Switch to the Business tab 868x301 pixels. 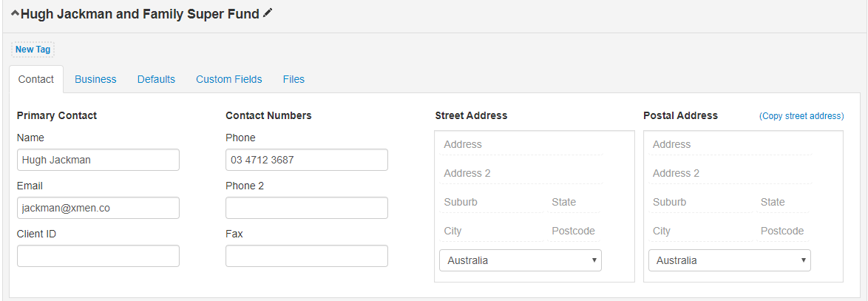(95, 79)
